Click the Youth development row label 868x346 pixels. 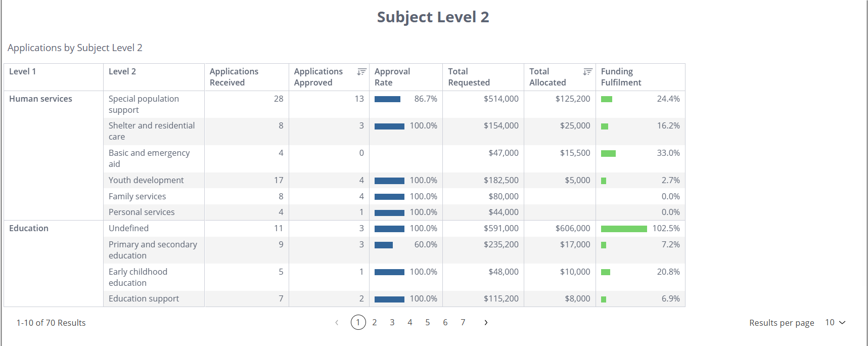tap(146, 181)
